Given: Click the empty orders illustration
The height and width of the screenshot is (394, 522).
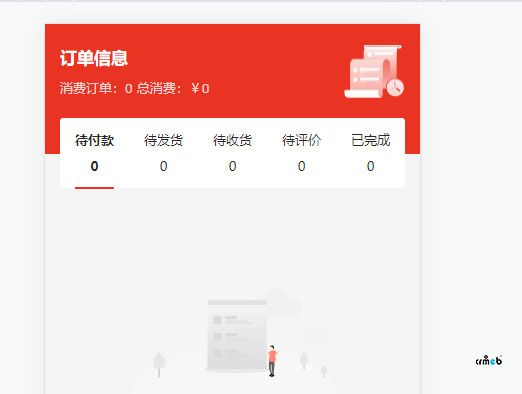Looking at the screenshot, I should point(232,340).
